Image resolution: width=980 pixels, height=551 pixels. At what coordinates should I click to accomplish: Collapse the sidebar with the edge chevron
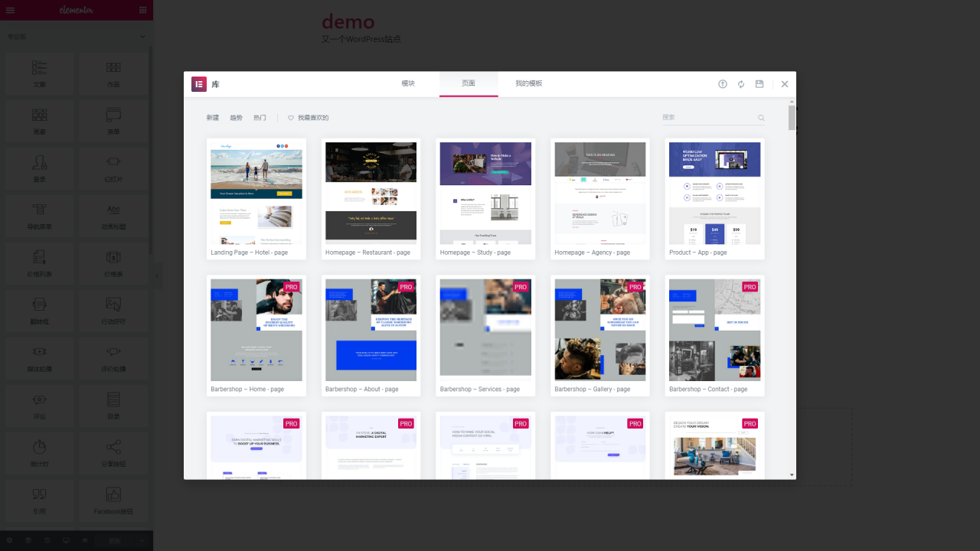(x=157, y=276)
